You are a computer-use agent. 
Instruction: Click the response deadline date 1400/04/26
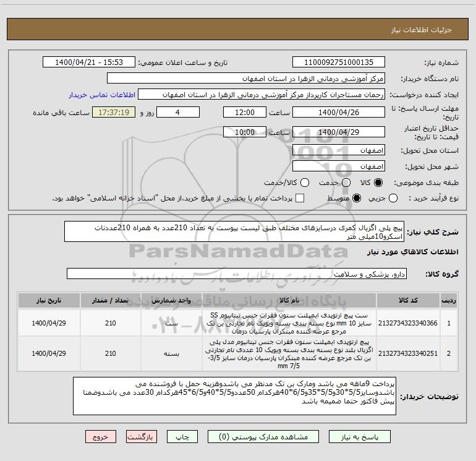pyautogui.click(x=339, y=113)
